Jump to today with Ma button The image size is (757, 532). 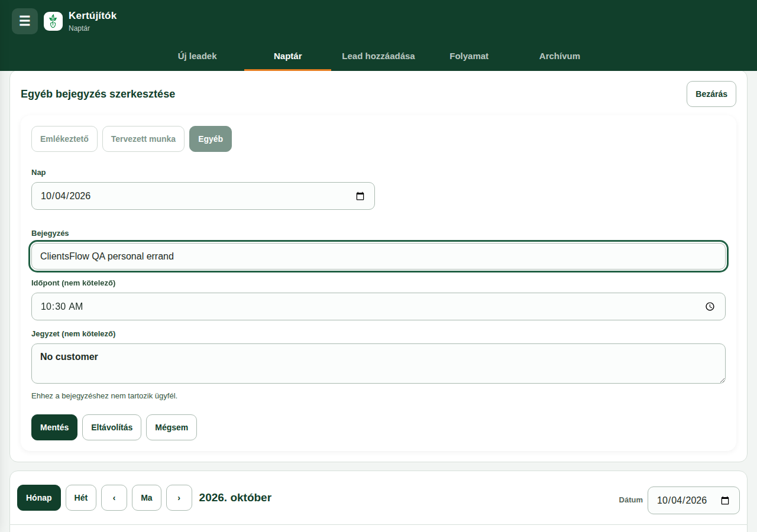tap(147, 498)
